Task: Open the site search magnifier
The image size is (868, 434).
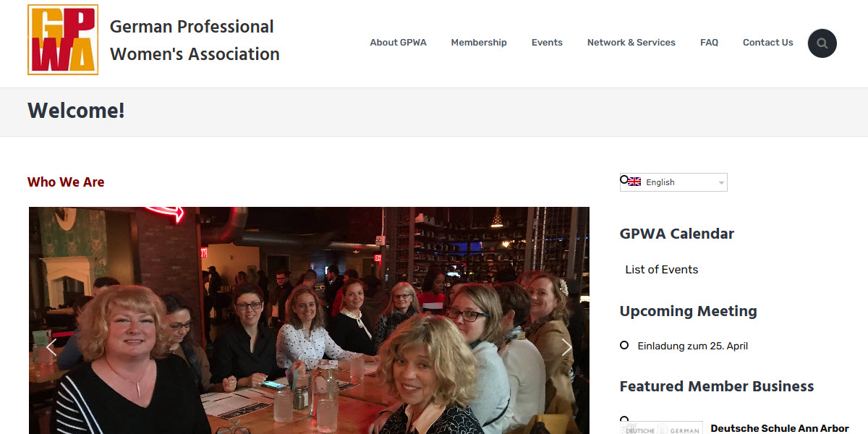Action: pyautogui.click(x=822, y=43)
